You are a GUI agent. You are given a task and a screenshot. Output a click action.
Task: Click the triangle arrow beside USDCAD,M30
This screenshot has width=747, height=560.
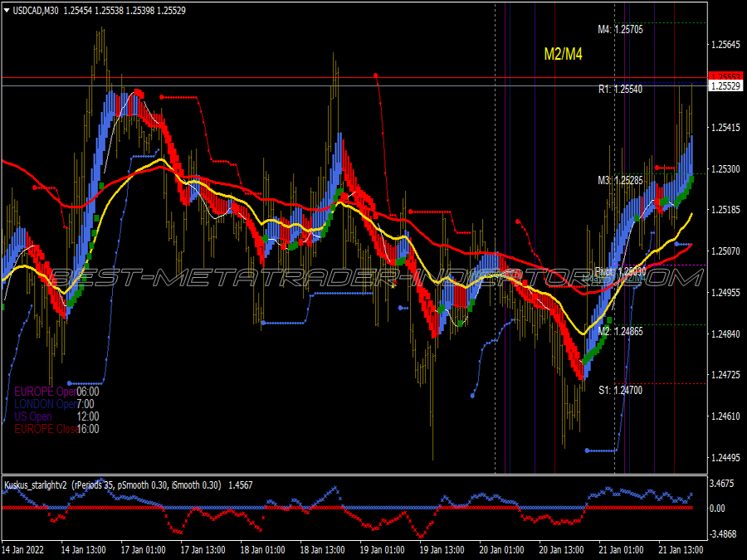tap(7, 11)
